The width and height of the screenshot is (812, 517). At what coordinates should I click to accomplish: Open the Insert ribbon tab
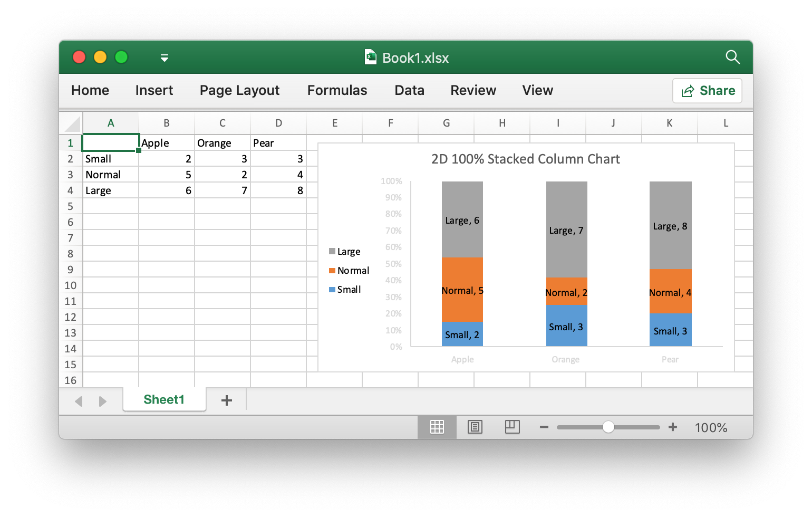(154, 90)
